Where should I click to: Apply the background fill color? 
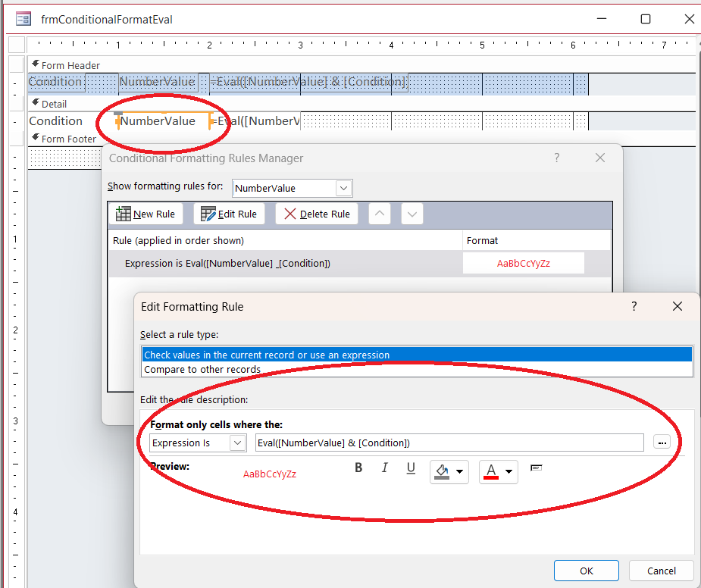click(442, 472)
